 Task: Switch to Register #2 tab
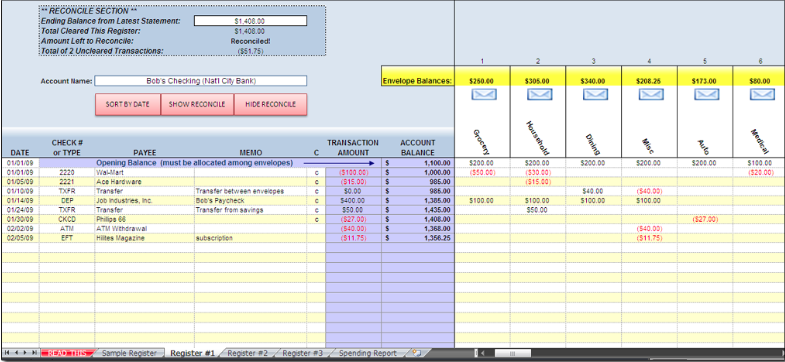248,353
